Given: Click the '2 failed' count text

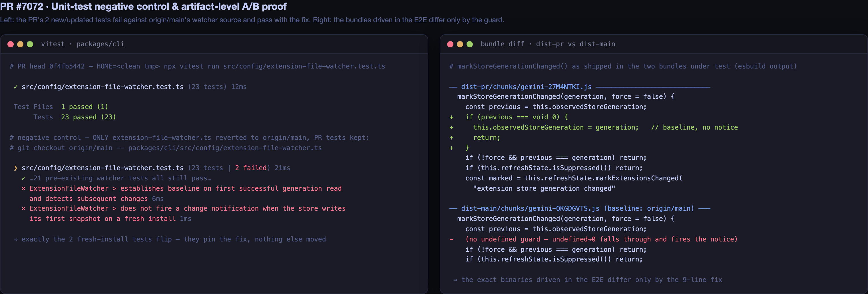Looking at the screenshot, I should 251,168.
